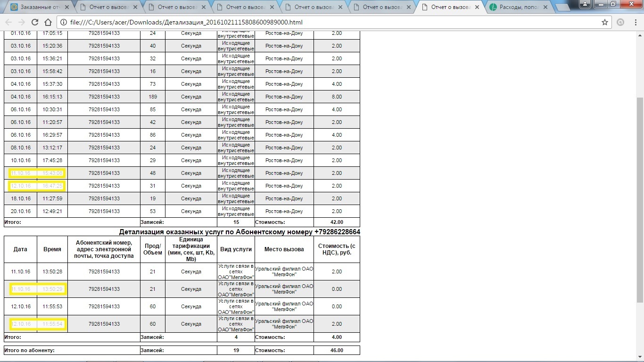Click the 'Время' column header

pos(52,249)
